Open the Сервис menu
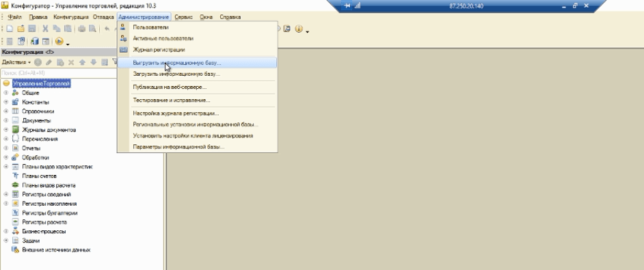 point(184,17)
